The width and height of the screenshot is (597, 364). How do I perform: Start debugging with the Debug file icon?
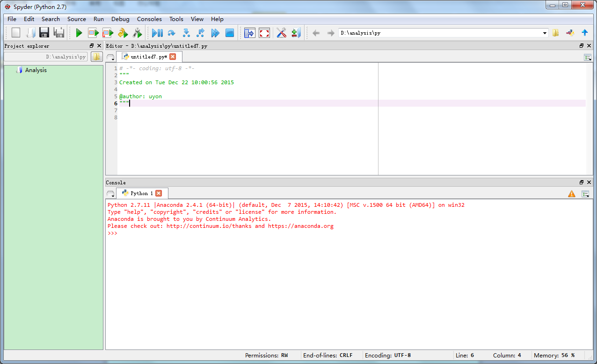157,33
